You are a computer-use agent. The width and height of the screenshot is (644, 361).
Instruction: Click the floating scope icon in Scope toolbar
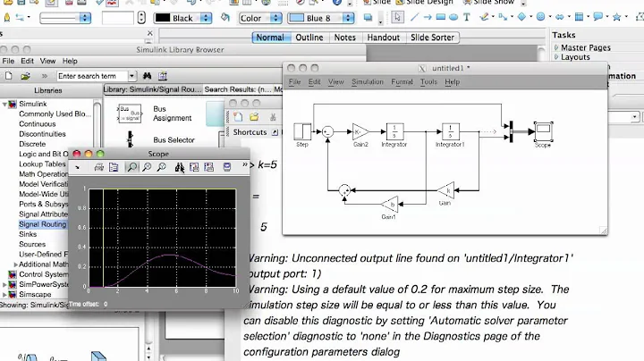coord(226,167)
